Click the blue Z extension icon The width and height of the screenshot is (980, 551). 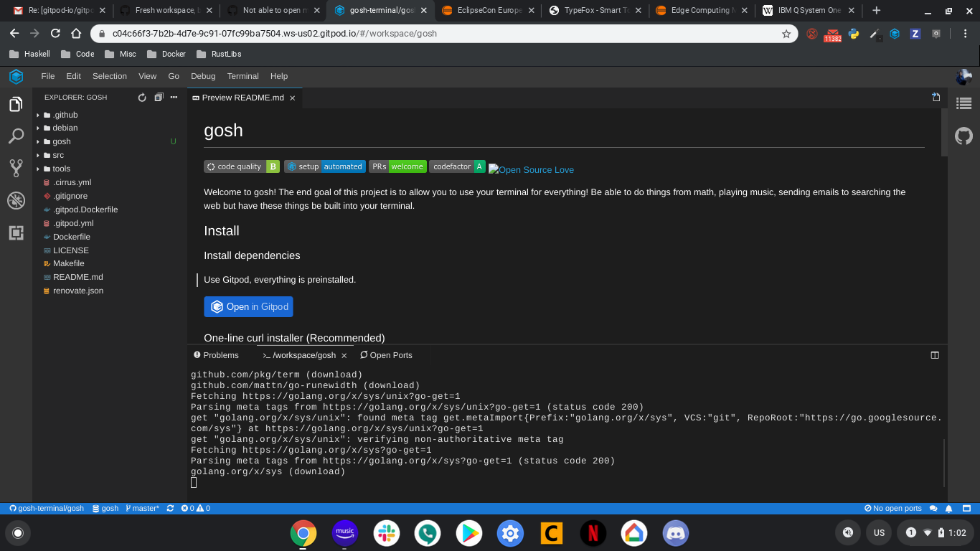(x=915, y=34)
